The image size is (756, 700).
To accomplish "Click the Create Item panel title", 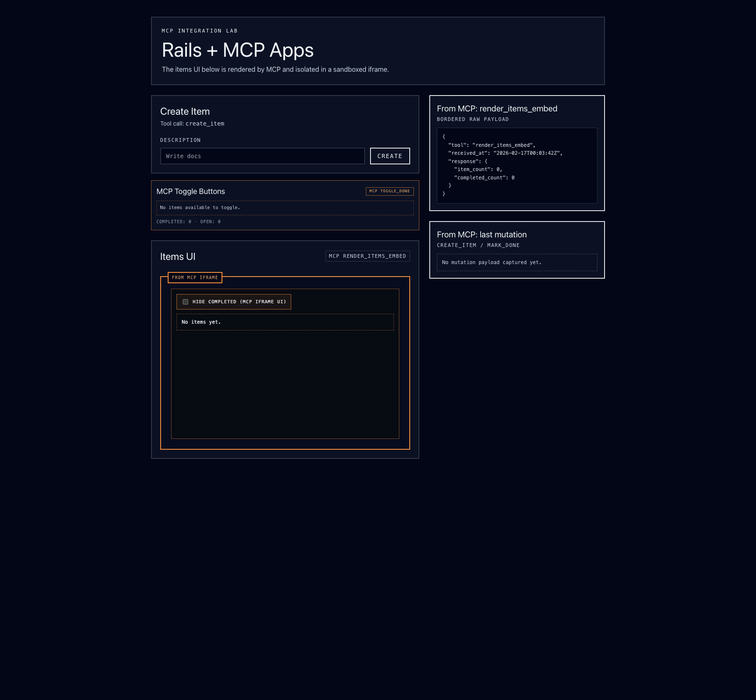I will click(x=185, y=111).
